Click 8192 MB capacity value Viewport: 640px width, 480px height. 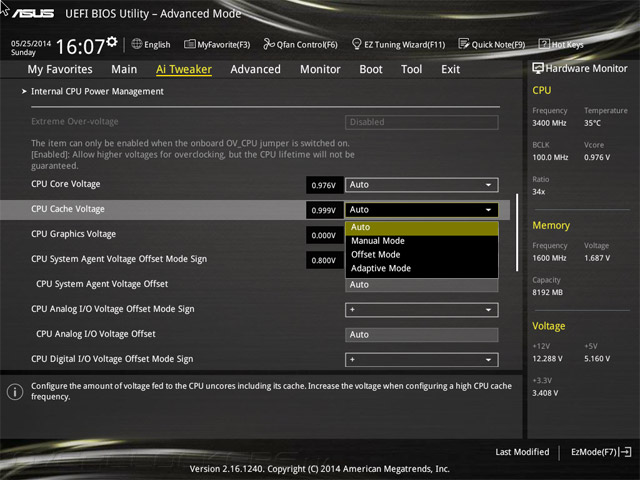tap(547, 292)
